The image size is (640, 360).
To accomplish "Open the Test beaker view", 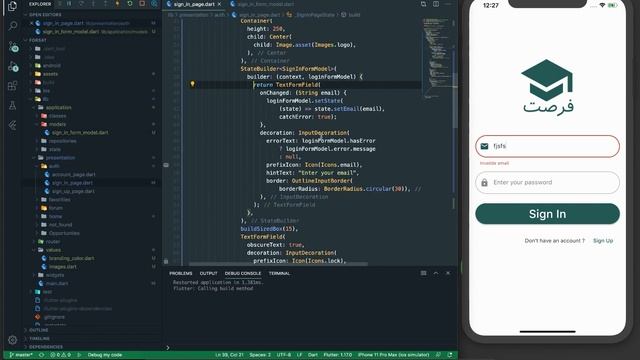I will (12, 105).
